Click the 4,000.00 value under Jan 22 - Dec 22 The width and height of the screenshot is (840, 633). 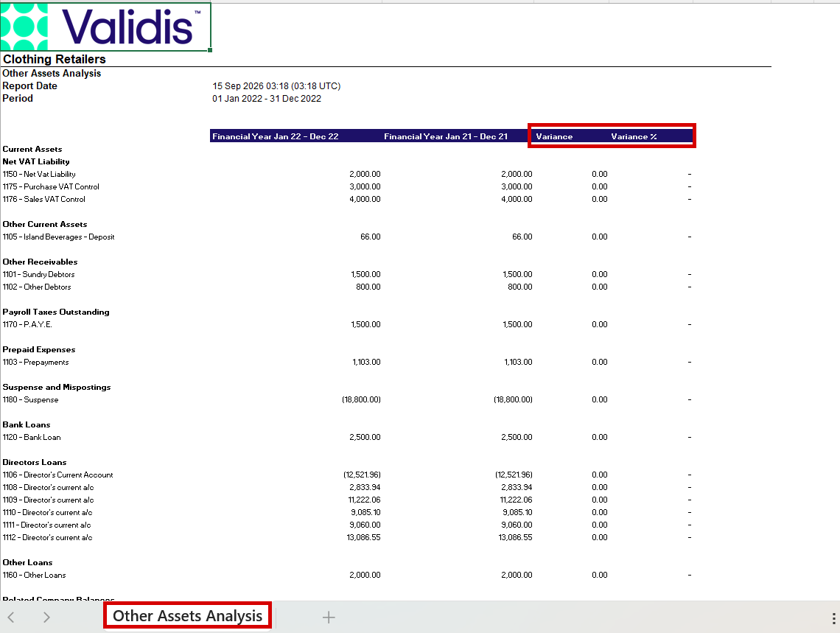coord(365,199)
